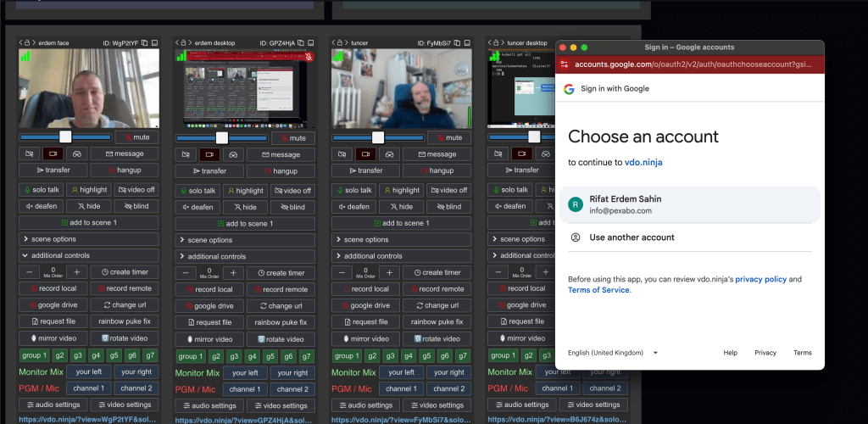The height and width of the screenshot is (424, 868).
Task: Click the move-right arrow on erdem desktop box
Action: click(190, 42)
